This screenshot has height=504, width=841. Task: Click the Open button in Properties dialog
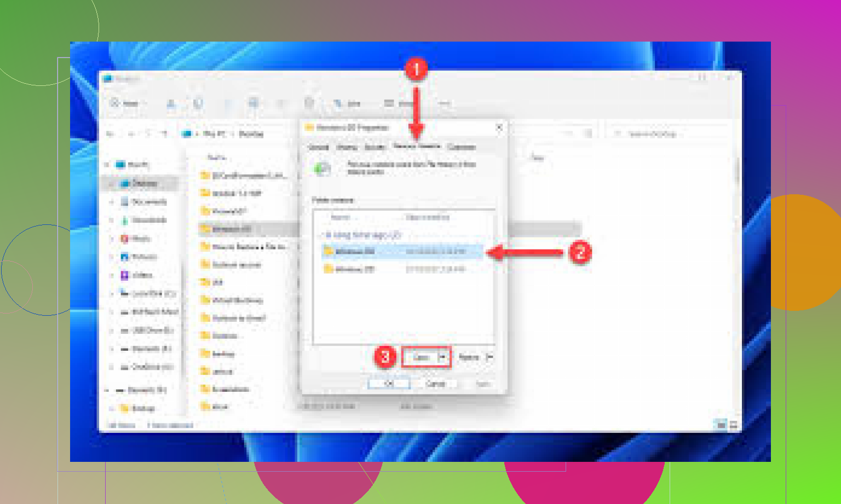(420, 357)
